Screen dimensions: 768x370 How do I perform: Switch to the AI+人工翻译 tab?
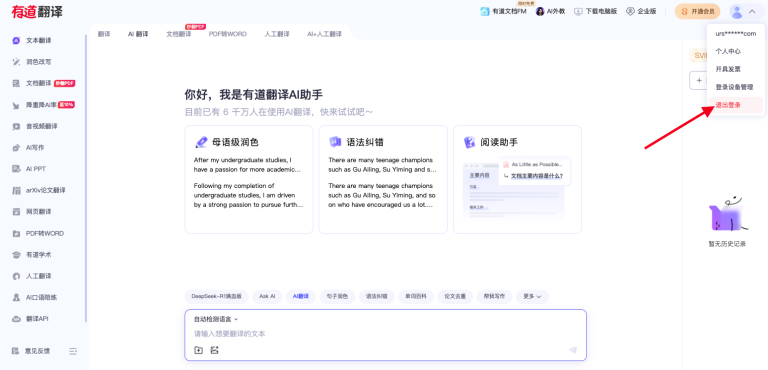tap(324, 34)
